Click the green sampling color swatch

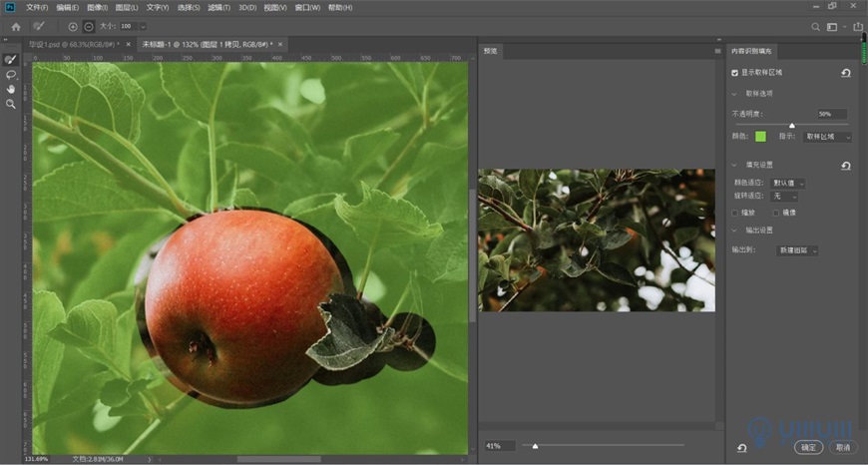click(760, 136)
